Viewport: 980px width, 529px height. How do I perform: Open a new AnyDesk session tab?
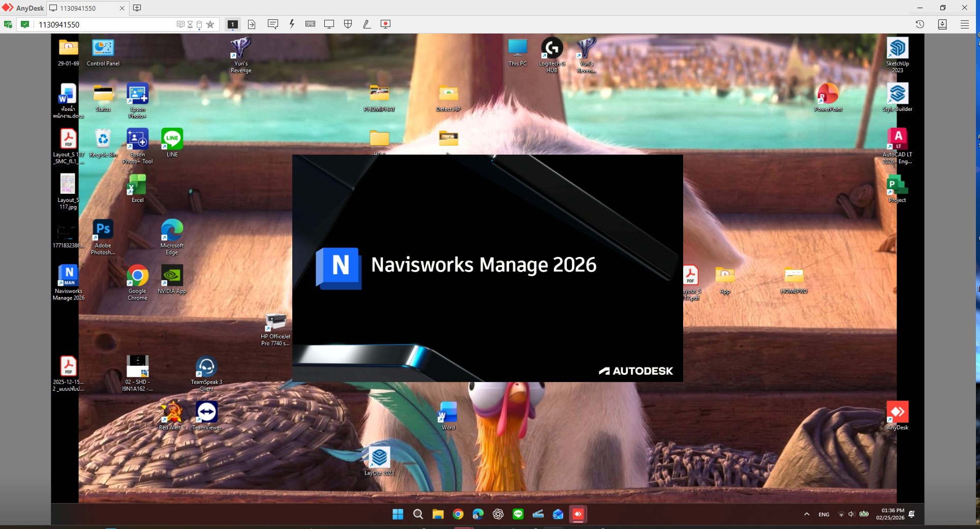pyautogui.click(x=137, y=8)
